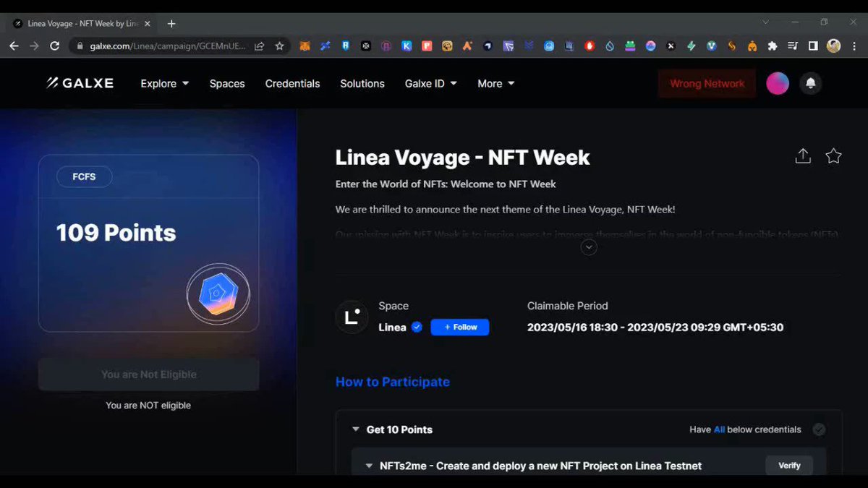
Task: Open Galxe ID dropdown
Action: 431,83
